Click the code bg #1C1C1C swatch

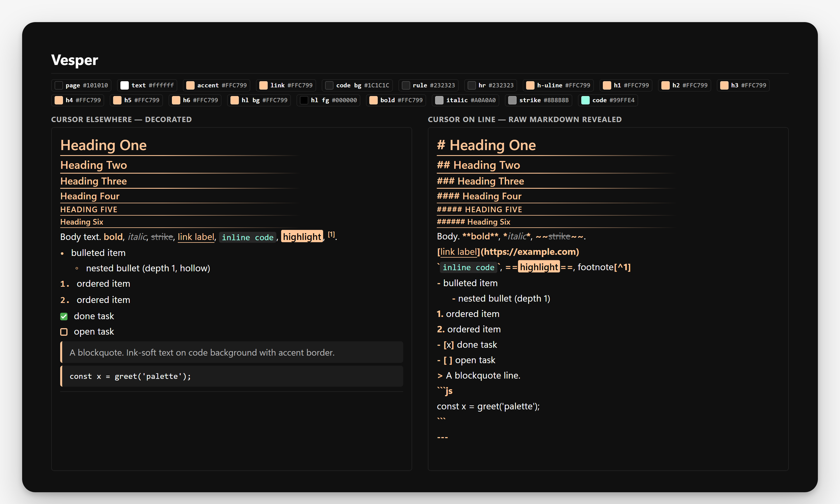(357, 85)
